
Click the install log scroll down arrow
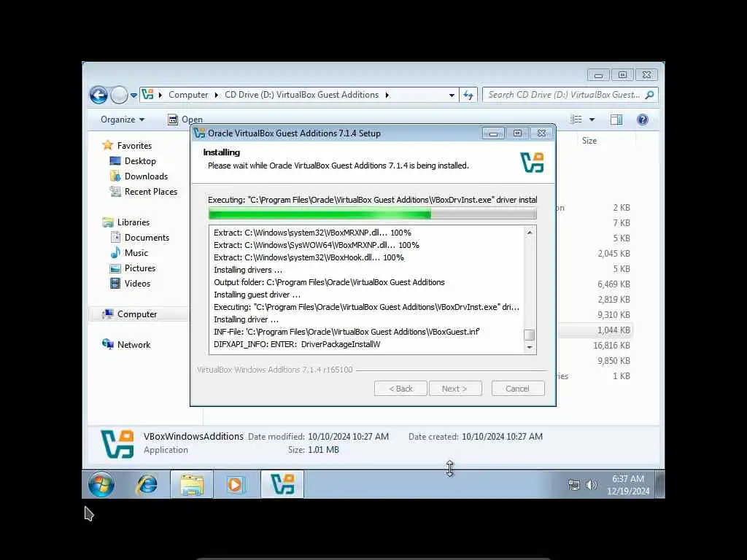pos(530,348)
